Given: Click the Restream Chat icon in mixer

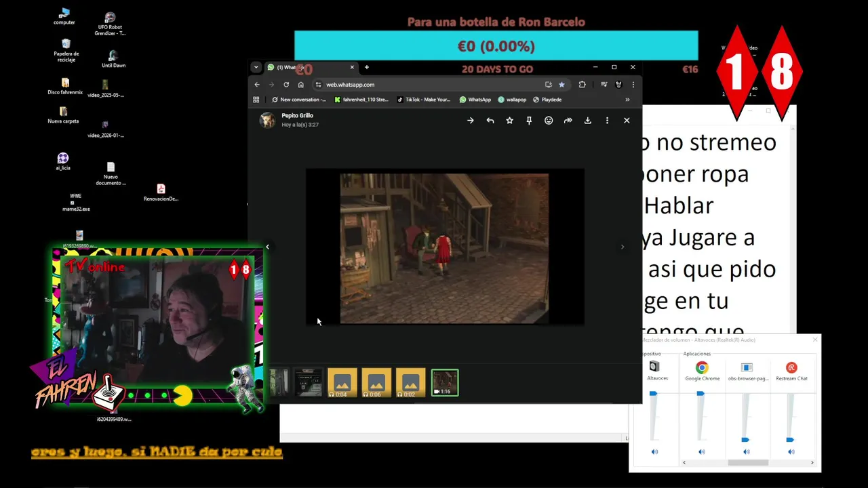Looking at the screenshot, I should 791,367.
